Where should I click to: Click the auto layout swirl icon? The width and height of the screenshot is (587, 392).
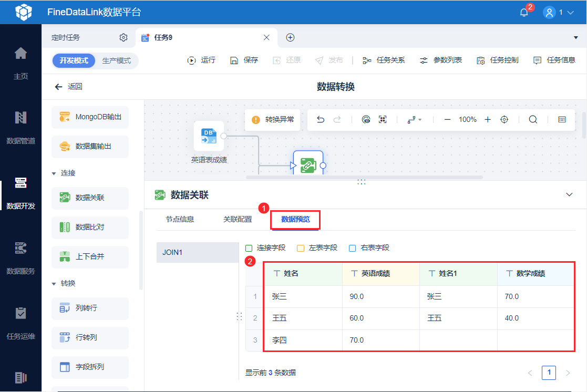pos(366,119)
